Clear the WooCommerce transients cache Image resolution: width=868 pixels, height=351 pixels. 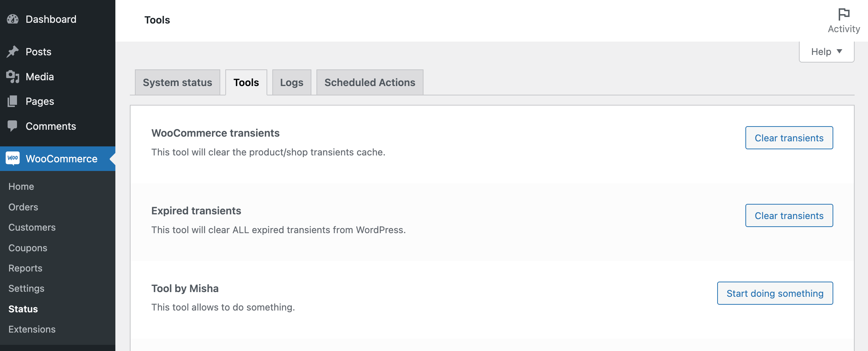(x=789, y=138)
